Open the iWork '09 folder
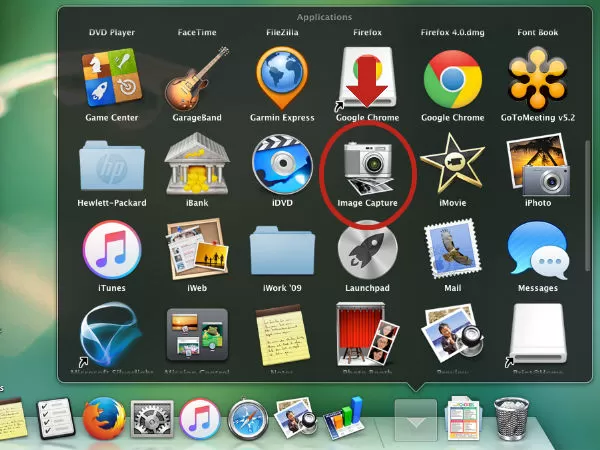 [x=281, y=250]
